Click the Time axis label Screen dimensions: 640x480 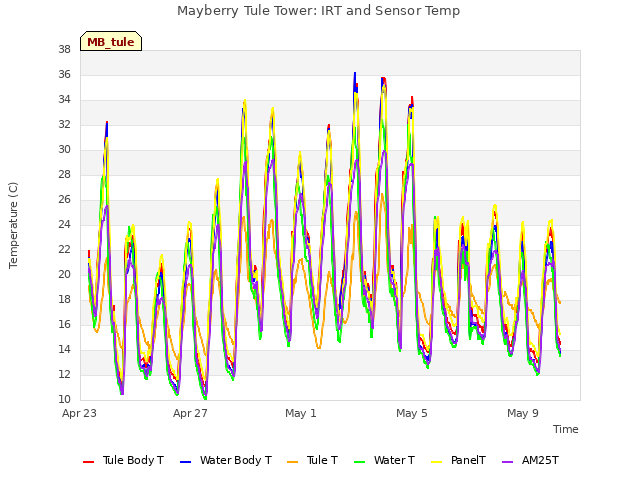(x=566, y=429)
